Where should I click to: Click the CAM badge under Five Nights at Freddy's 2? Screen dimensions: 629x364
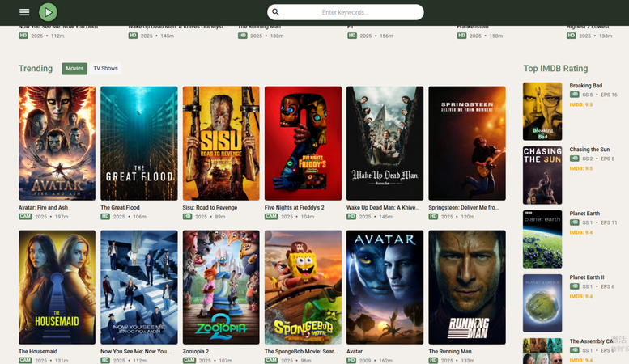pos(270,217)
